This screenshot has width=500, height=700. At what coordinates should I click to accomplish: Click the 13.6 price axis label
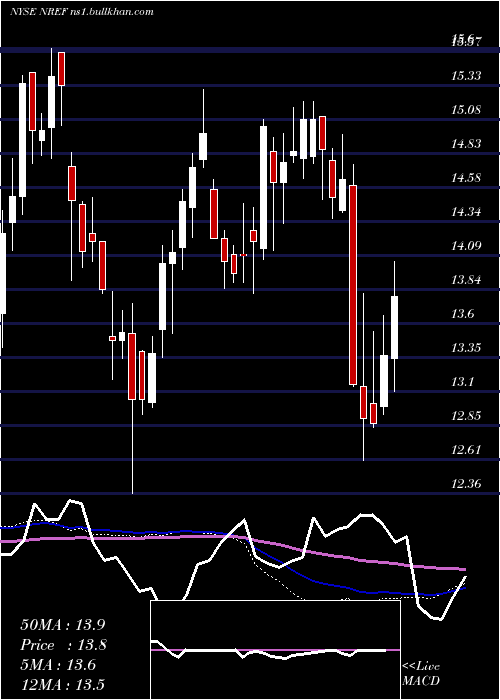[x=463, y=314]
